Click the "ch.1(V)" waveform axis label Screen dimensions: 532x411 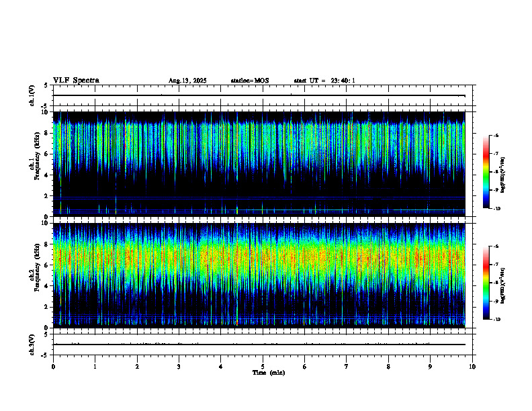[x=32, y=95]
